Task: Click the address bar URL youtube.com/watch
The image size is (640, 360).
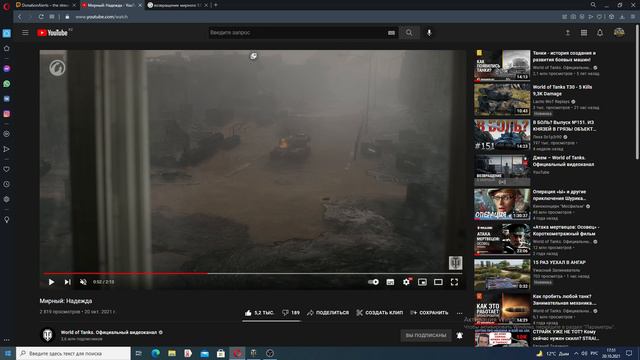Action: pos(102,17)
